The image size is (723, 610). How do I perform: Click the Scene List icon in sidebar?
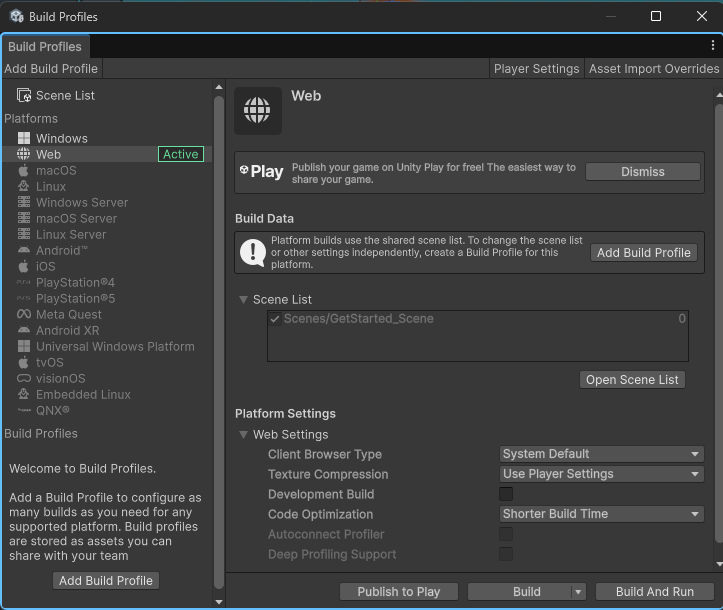[x=24, y=95]
